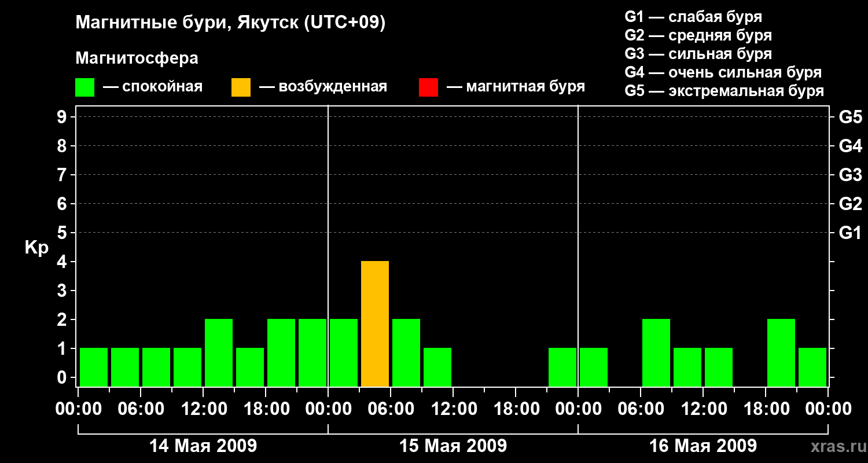
Task: Click the line 'G5 — экстремальная буря'
Action: (724, 91)
